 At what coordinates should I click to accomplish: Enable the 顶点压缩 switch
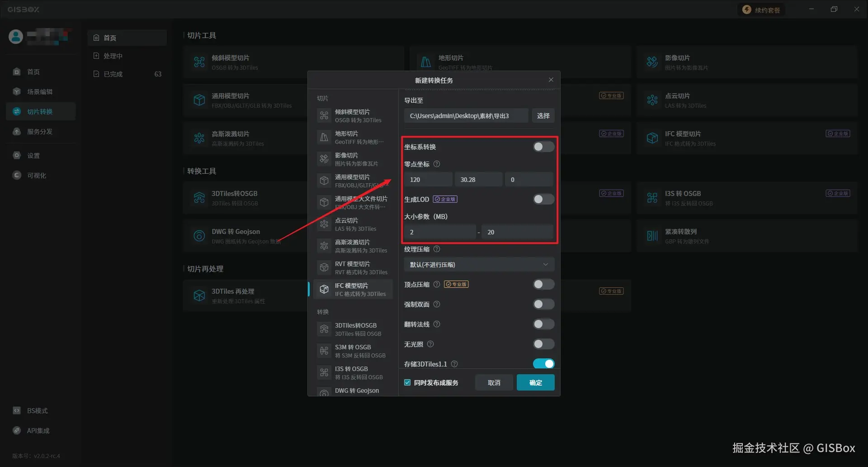tap(543, 284)
